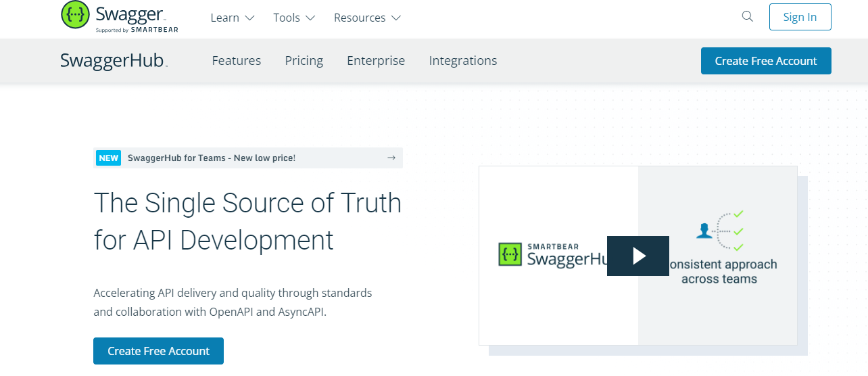
Task: Click the 'Supported by SMARTBEAR' text
Action: tap(137, 30)
